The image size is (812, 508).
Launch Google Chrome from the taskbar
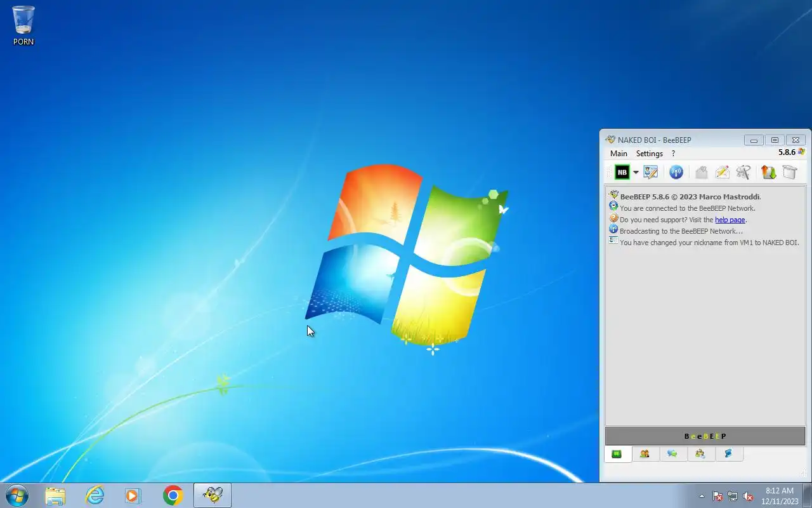[x=173, y=495]
